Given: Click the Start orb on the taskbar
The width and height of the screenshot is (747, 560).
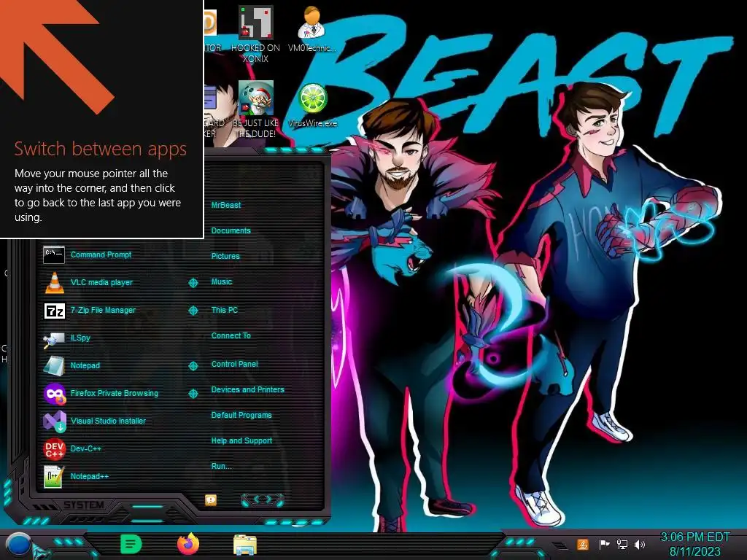Looking at the screenshot, I should tap(18, 545).
